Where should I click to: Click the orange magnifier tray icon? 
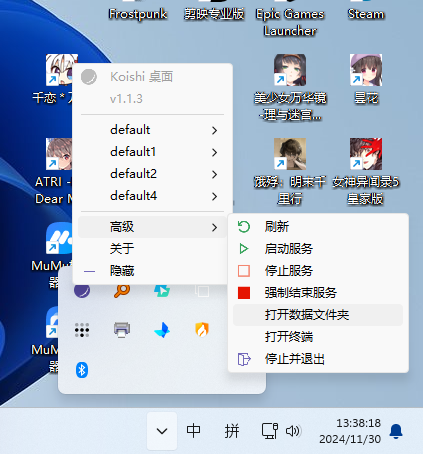tap(122, 291)
